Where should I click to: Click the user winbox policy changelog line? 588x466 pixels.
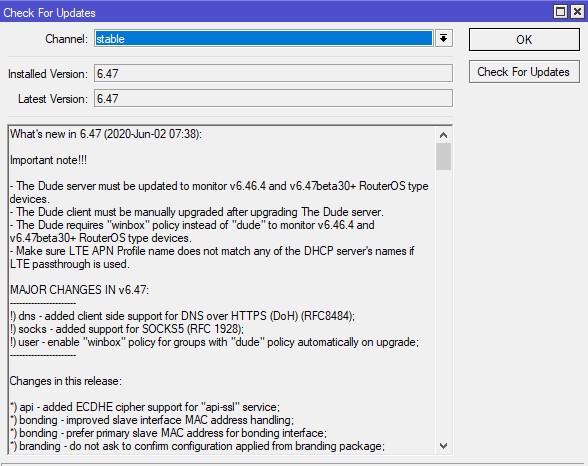pos(214,342)
